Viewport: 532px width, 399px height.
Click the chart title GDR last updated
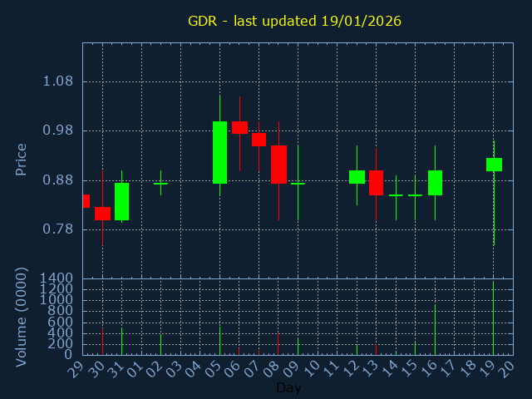(294, 21)
